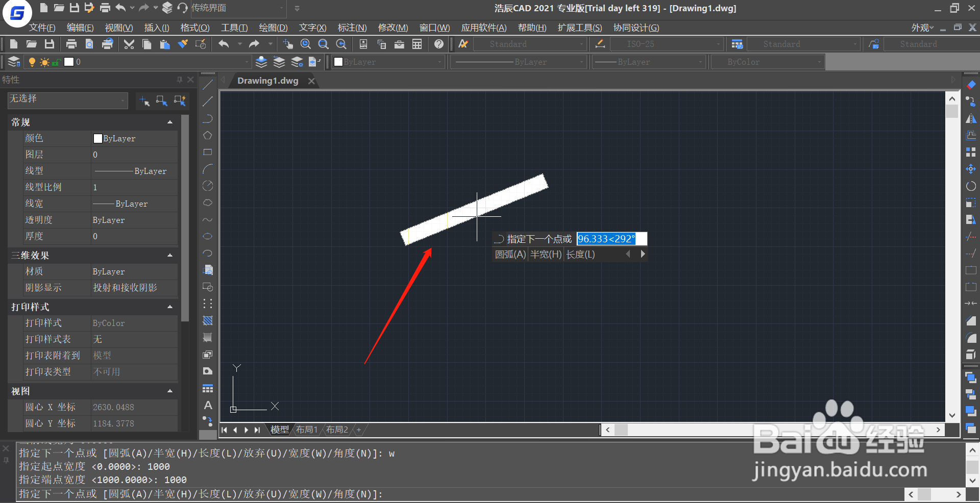The image size is (980, 503).
Task: Select the Erase tool in modify toolbar
Action: (x=971, y=85)
